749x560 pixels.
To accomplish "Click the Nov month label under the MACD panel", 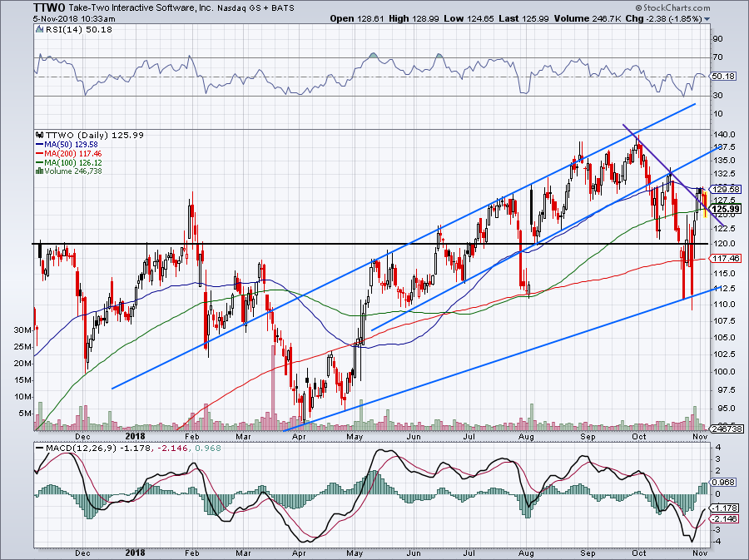I will (x=700, y=553).
